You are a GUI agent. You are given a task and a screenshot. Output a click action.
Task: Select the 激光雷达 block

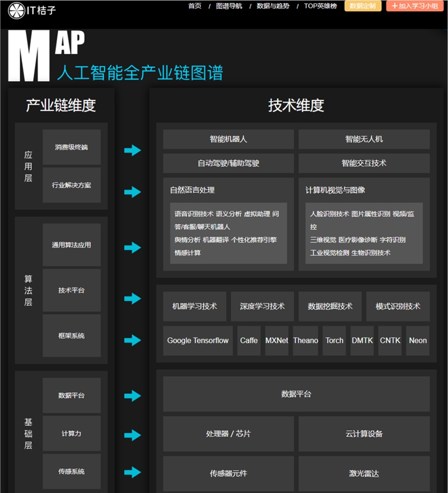(364, 473)
